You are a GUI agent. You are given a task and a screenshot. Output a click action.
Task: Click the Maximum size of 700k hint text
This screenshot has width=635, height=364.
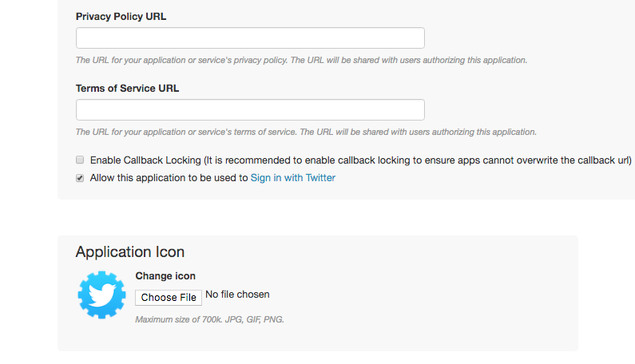tap(210, 319)
